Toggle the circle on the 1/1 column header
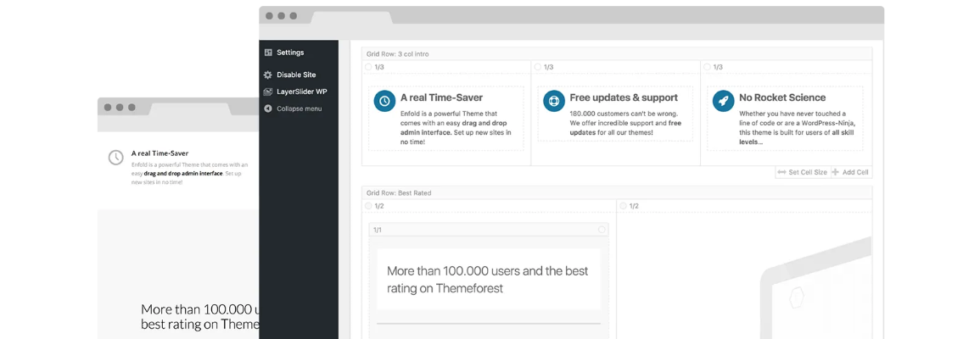 click(x=602, y=230)
